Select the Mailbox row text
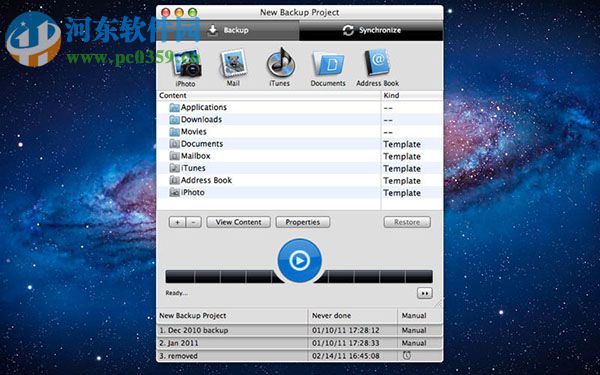This screenshot has height=375, width=600. coord(196,156)
